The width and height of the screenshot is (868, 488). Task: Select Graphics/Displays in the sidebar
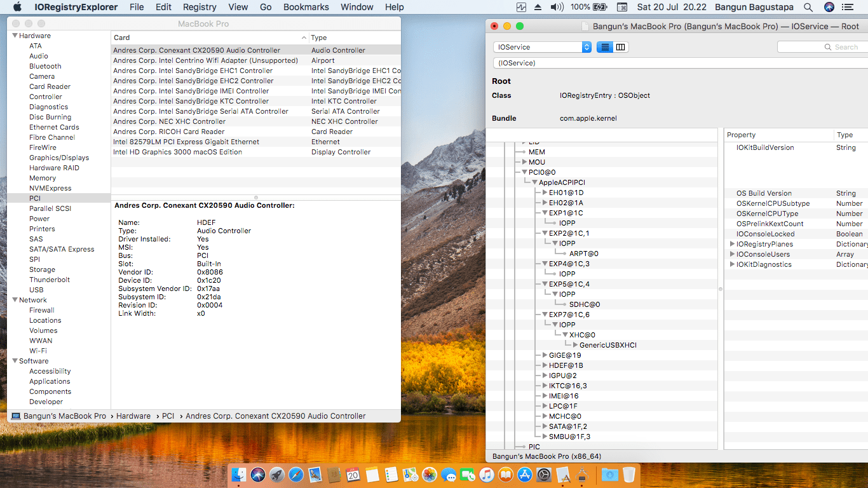(x=59, y=158)
